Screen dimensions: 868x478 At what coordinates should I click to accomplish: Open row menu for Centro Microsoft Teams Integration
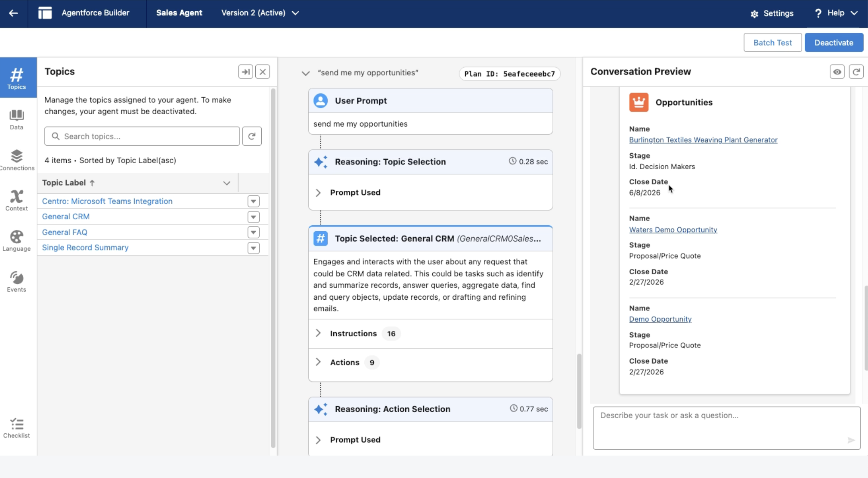point(254,201)
